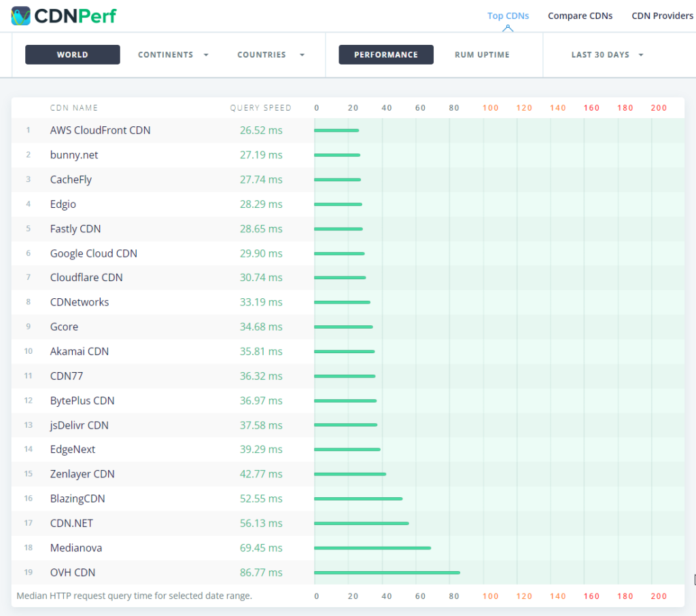Click the 35.81 ms query speed value
This screenshot has width=696, height=616.
pyautogui.click(x=261, y=351)
